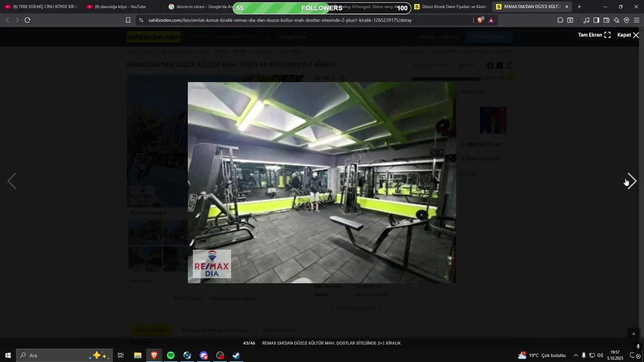The width and height of the screenshot is (644, 362).
Task: Open Spotify from the taskbar
Action: pos(171,355)
